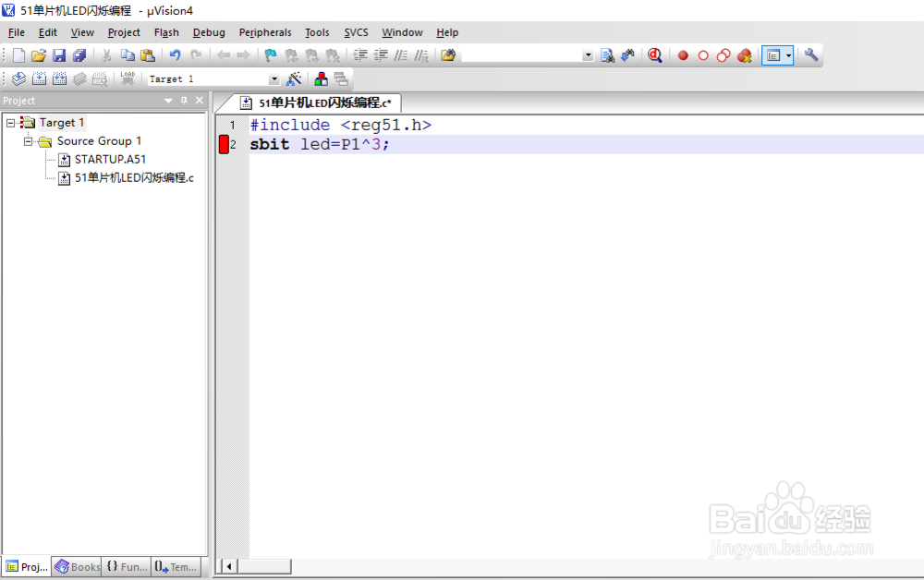Open the SVCS menu
Viewport: 924px width, 580px height.
point(356,32)
